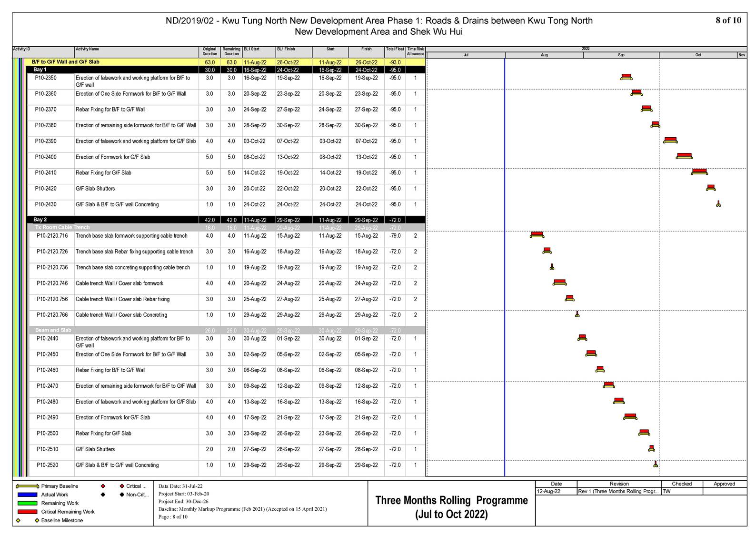Click the 'Rev 1 (Three Months Rolling Progr...' cell
The height and width of the screenshot is (535, 756).
pos(619,492)
